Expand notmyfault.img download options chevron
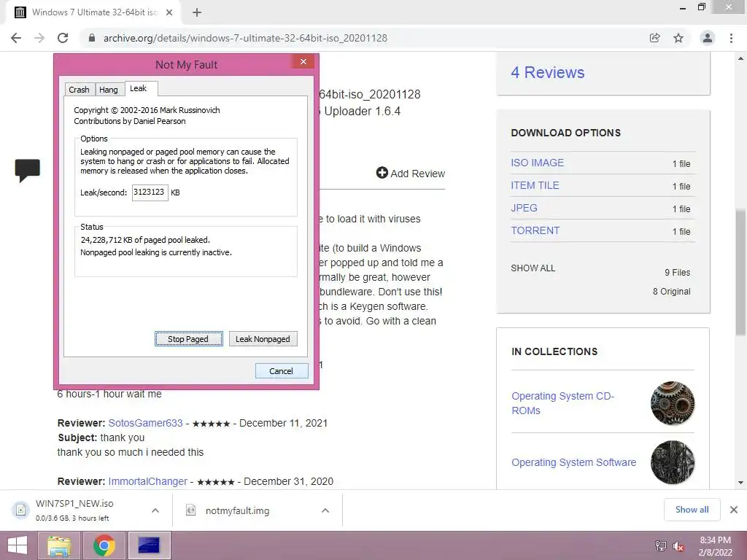The width and height of the screenshot is (747, 560). 325,510
